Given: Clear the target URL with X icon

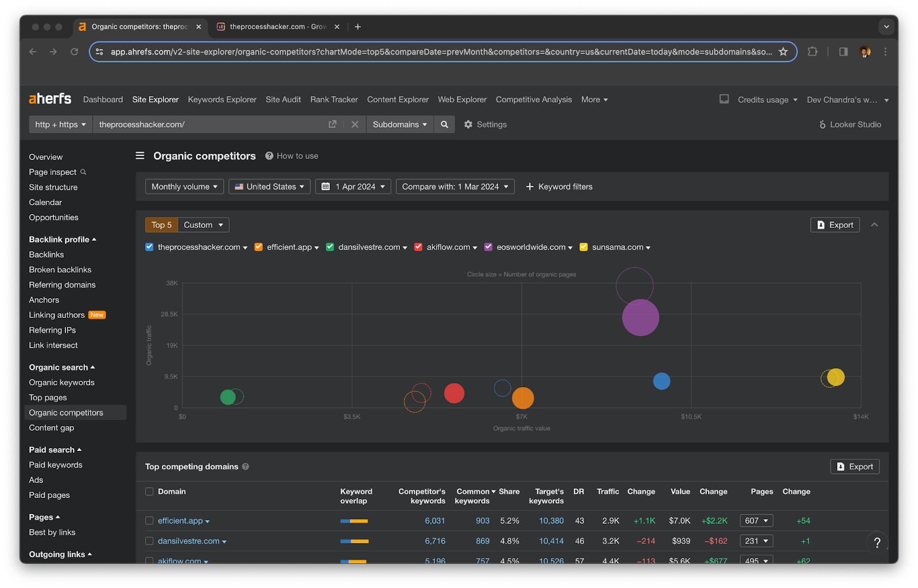Looking at the screenshot, I should (x=355, y=124).
